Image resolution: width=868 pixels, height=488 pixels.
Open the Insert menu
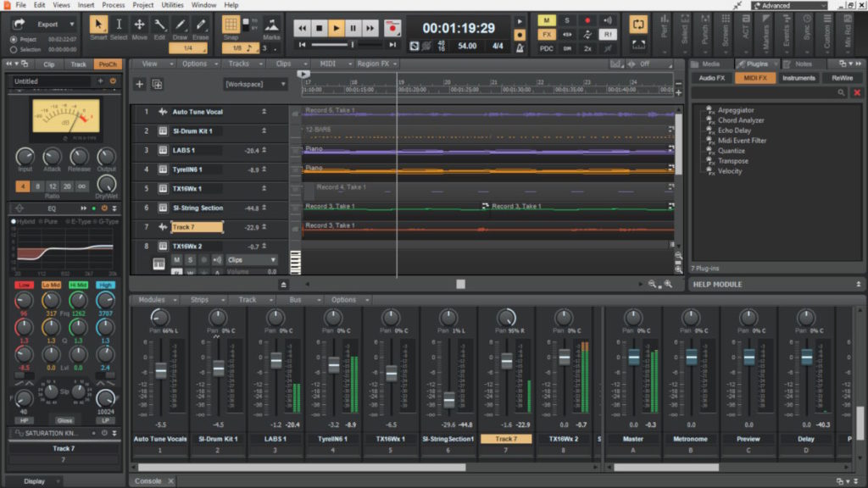tap(86, 5)
